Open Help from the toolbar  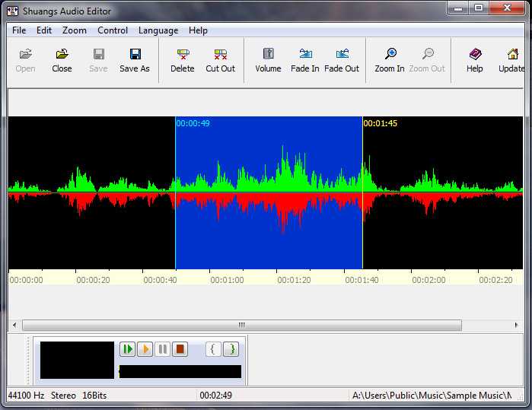(475, 60)
